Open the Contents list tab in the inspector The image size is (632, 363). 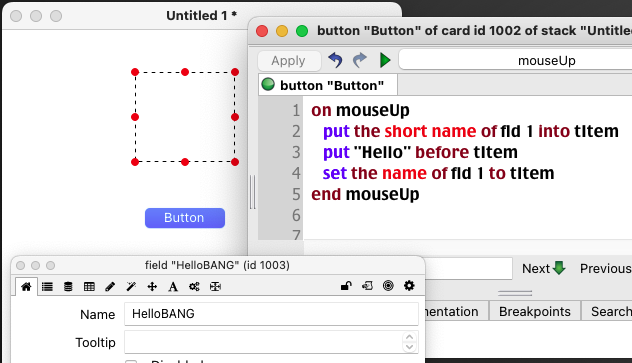click(x=47, y=286)
